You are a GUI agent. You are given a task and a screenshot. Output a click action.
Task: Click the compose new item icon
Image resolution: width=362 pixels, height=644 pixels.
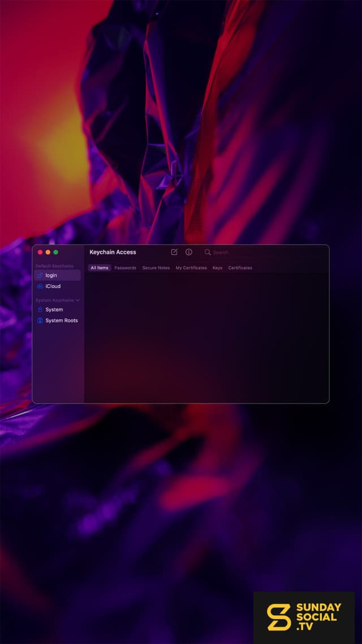pos(174,252)
